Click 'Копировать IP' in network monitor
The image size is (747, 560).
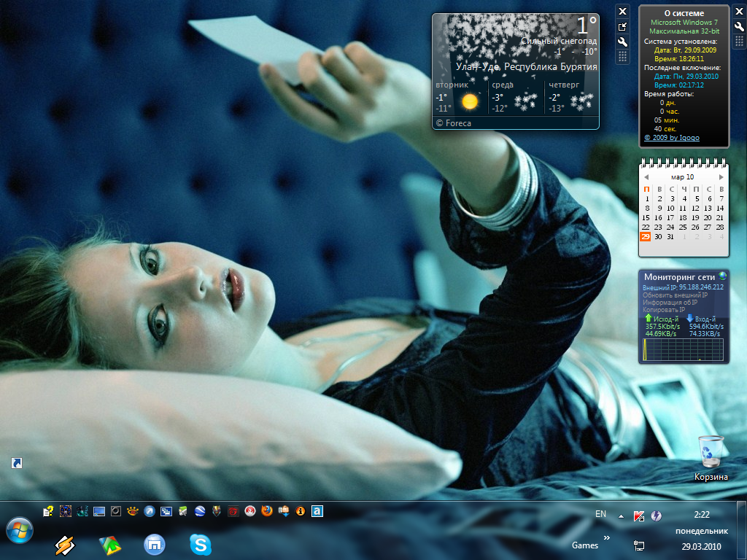(662, 311)
